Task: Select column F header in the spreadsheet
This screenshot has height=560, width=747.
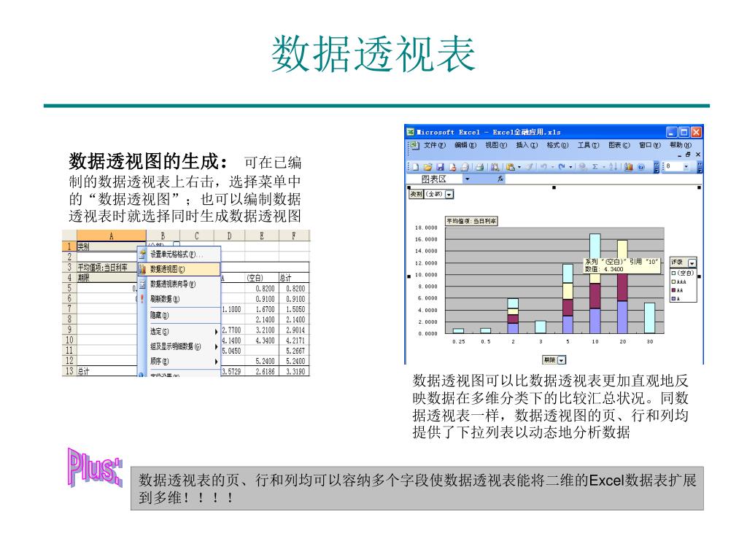Action: click(x=293, y=236)
